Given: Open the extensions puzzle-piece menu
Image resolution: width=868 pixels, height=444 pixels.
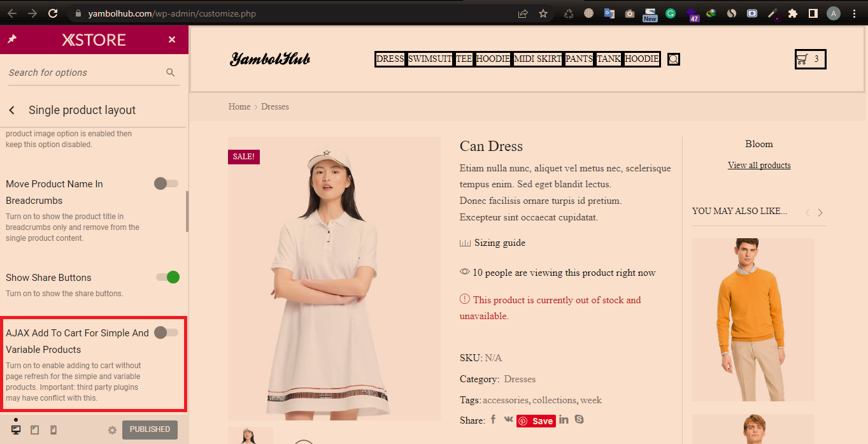Looking at the screenshot, I should point(793,13).
